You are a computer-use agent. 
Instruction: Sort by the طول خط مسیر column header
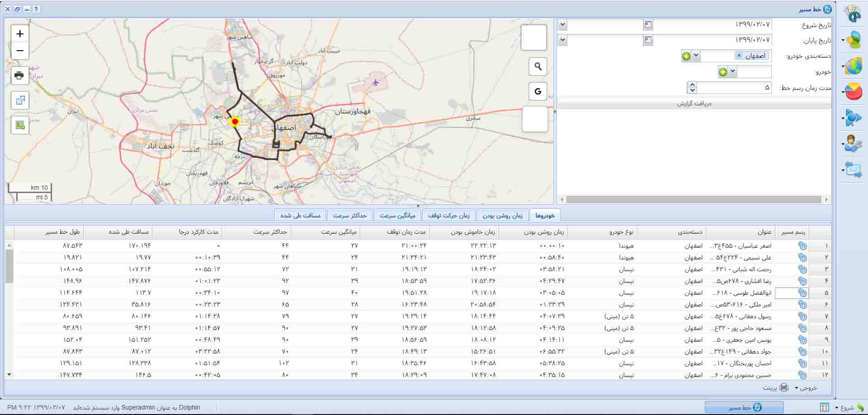[x=49, y=232]
